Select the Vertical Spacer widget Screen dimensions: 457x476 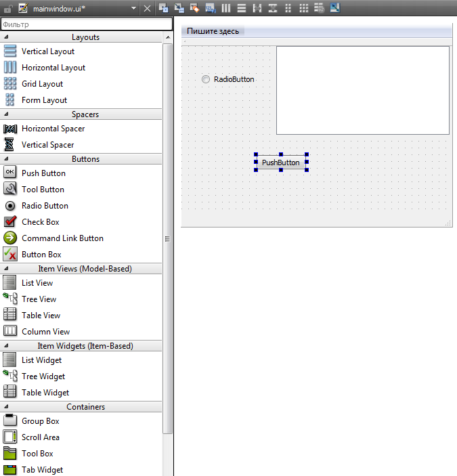81,145
